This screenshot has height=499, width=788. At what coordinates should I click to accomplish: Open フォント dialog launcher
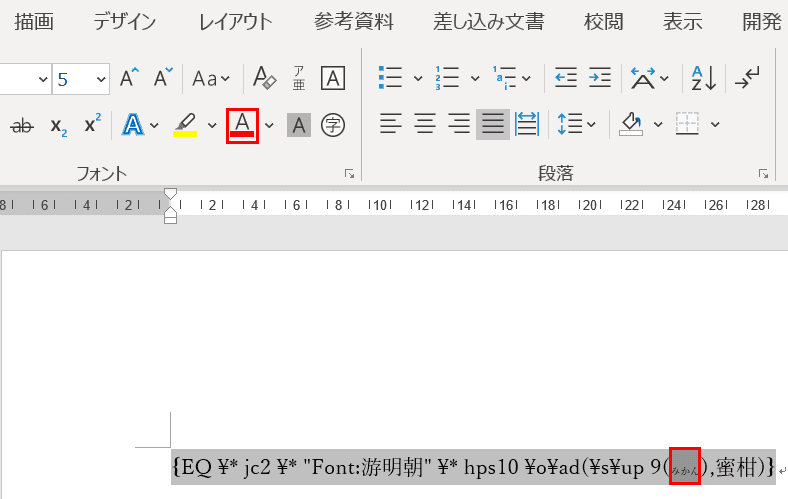tap(349, 174)
